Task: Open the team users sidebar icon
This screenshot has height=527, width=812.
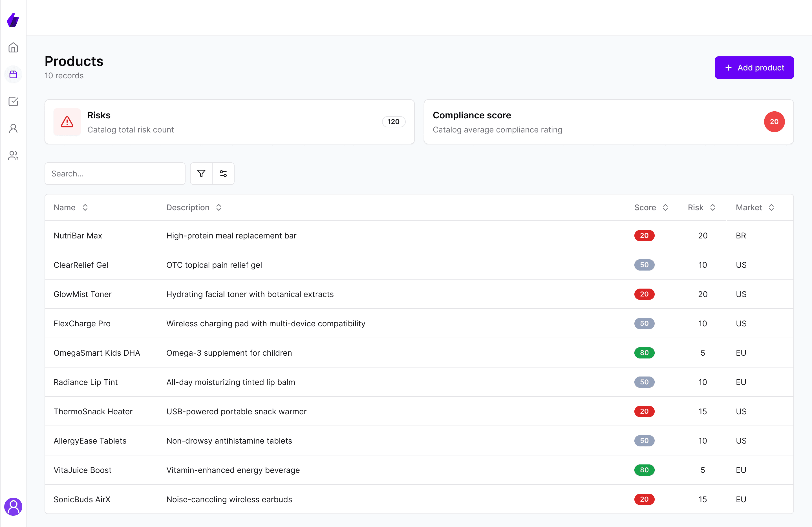Action: click(x=13, y=156)
